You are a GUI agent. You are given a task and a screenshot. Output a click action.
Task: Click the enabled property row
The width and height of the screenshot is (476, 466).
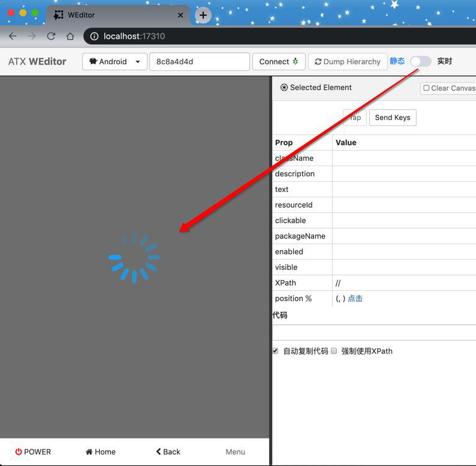[374, 252]
